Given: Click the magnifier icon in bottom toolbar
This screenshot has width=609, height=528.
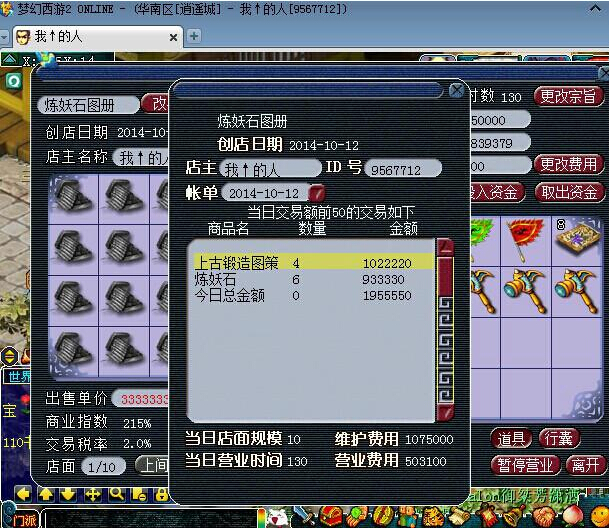Looking at the screenshot, I should click(x=116, y=495).
